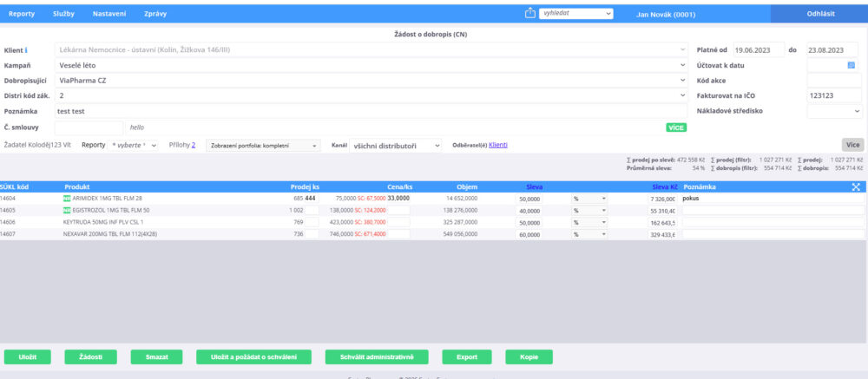Change discount unit for KEYTRUDA row
868x379 pixels.
(x=589, y=222)
